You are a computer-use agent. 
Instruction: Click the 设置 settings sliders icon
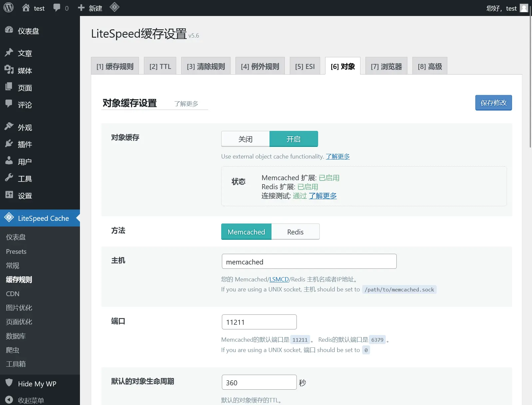[x=9, y=195]
